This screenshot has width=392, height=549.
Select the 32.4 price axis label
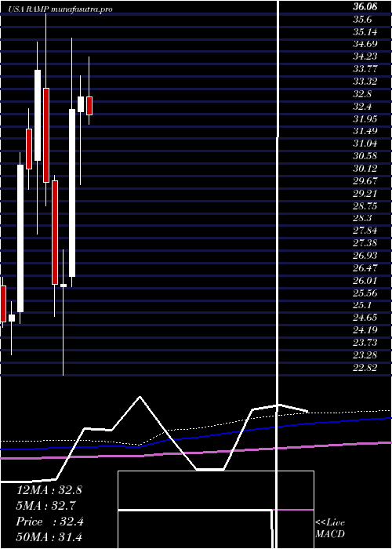[362, 107]
